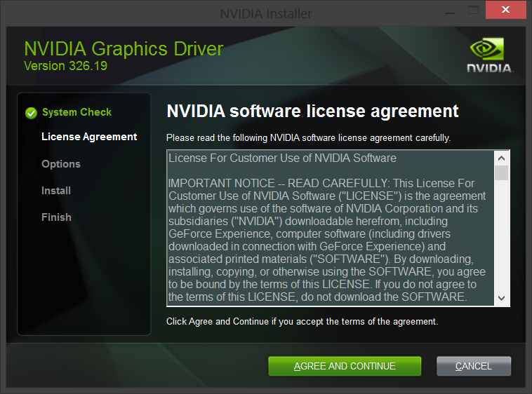Click the green System Check checkmark icon
Image resolution: width=532 pixels, height=394 pixels.
[x=31, y=113]
